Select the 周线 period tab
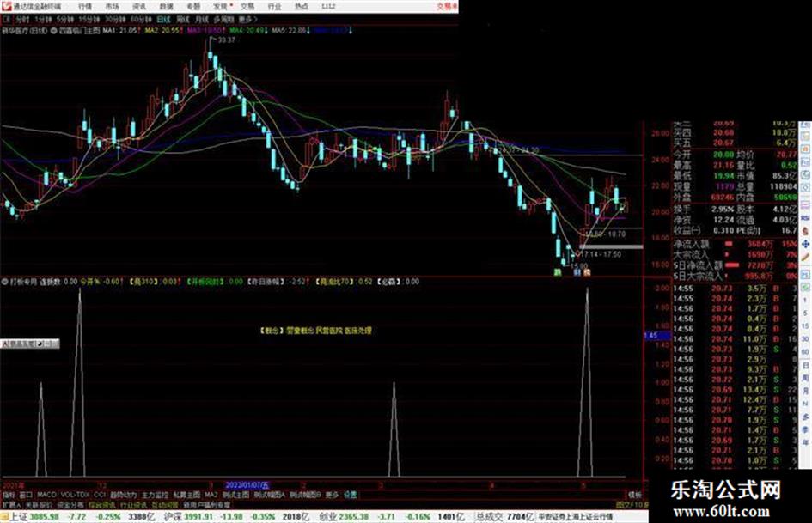Screen dimensions: 812x523 click(x=183, y=20)
